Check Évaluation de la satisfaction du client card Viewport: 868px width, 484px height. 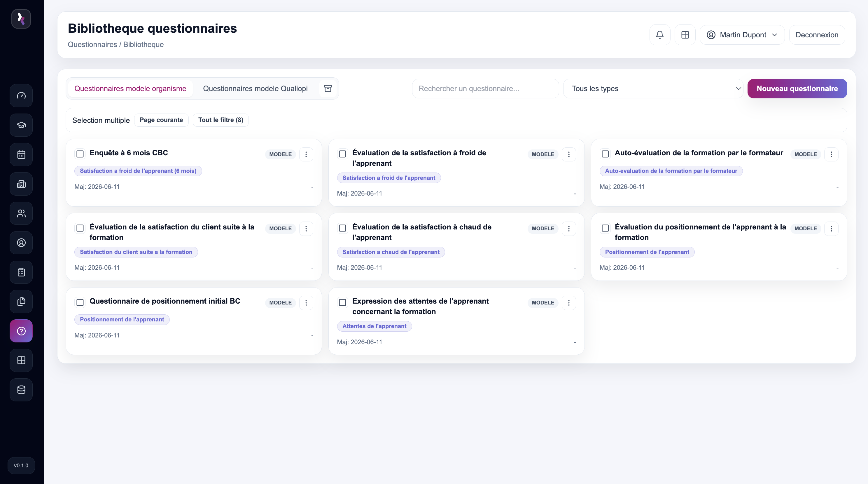click(80, 228)
